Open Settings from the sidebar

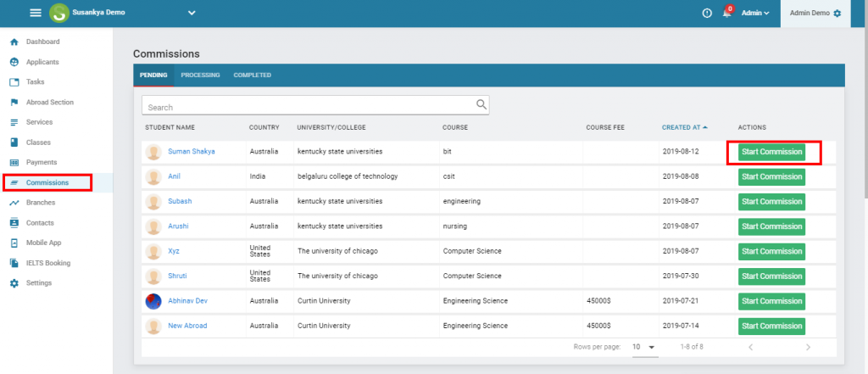pyautogui.click(x=39, y=282)
